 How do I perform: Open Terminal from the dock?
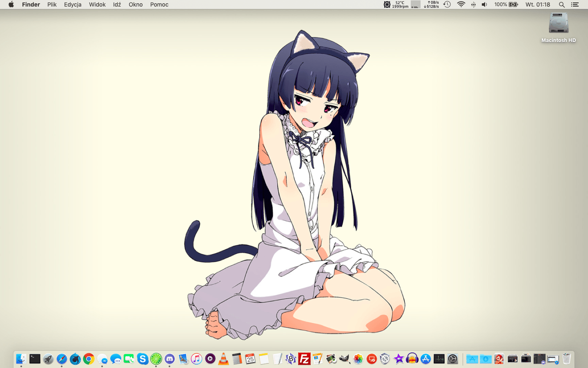click(35, 359)
